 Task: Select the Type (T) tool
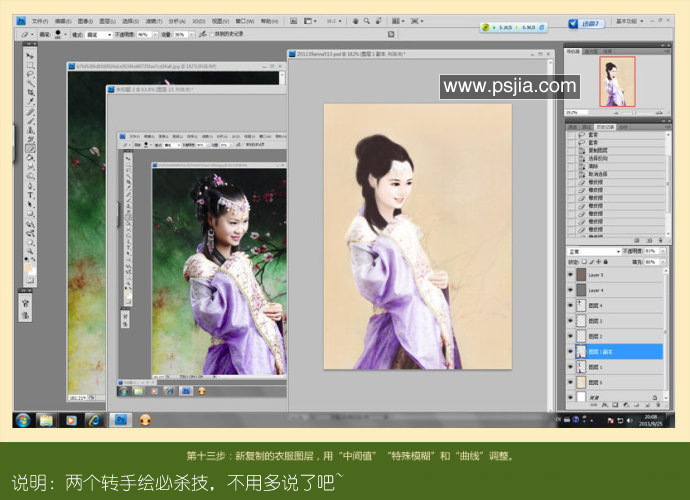pyautogui.click(x=30, y=196)
